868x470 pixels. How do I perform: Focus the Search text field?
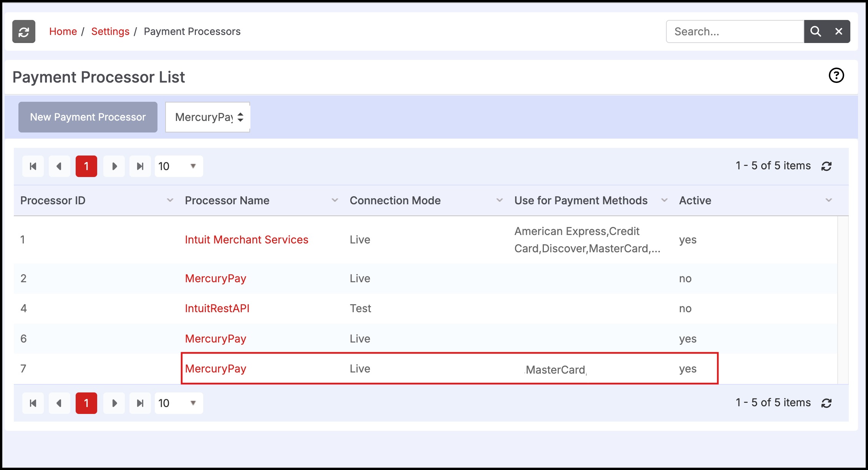(735, 31)
